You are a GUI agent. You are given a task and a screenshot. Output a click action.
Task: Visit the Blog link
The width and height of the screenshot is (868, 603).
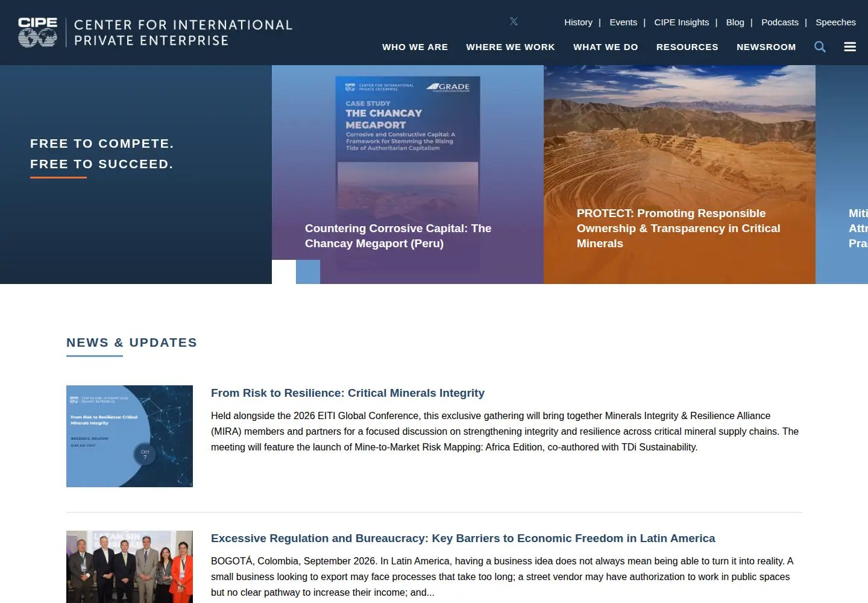pyautogui.click(x=735, y=22)
